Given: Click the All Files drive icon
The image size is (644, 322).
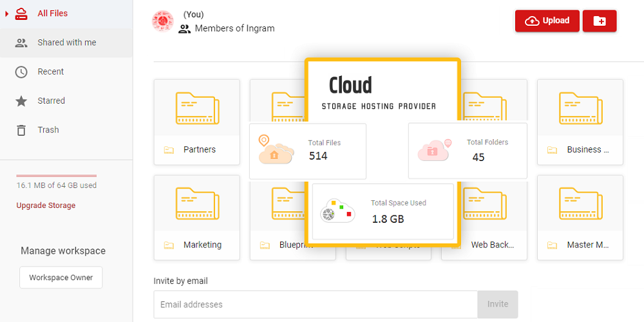Looking at the screenshot, I should coord(21,14).
